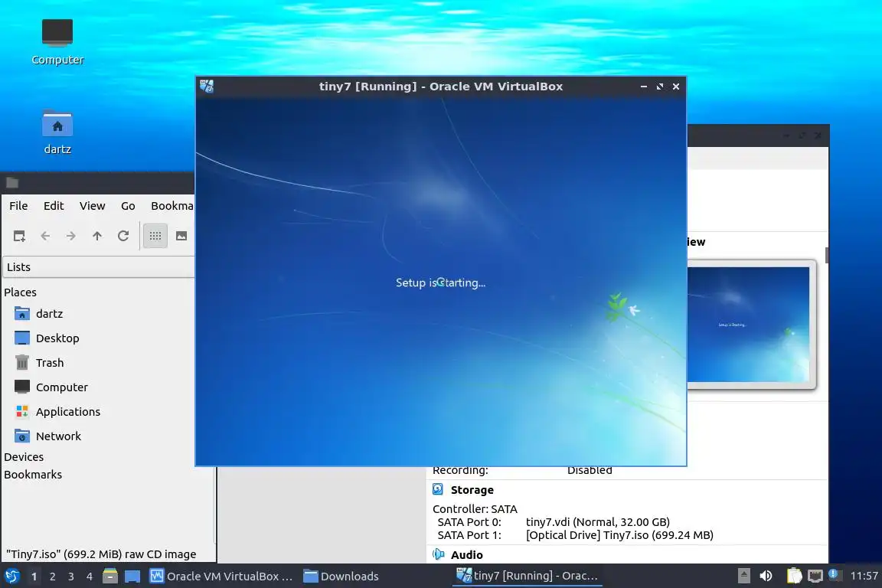Click the Tiny7.iso optical drive entry
Viewport: 882px width, 588px height.
[x=619, y=535]
